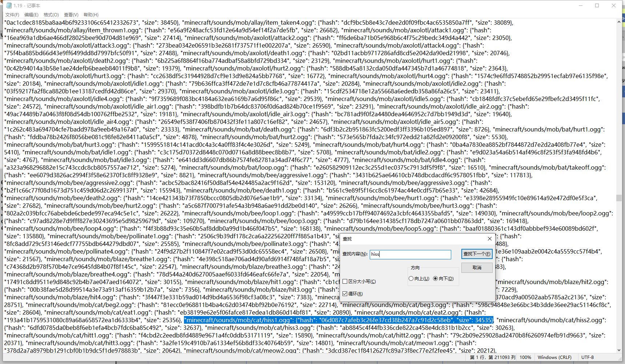Click the vertical scrollbar down arrow

point(619,350)
